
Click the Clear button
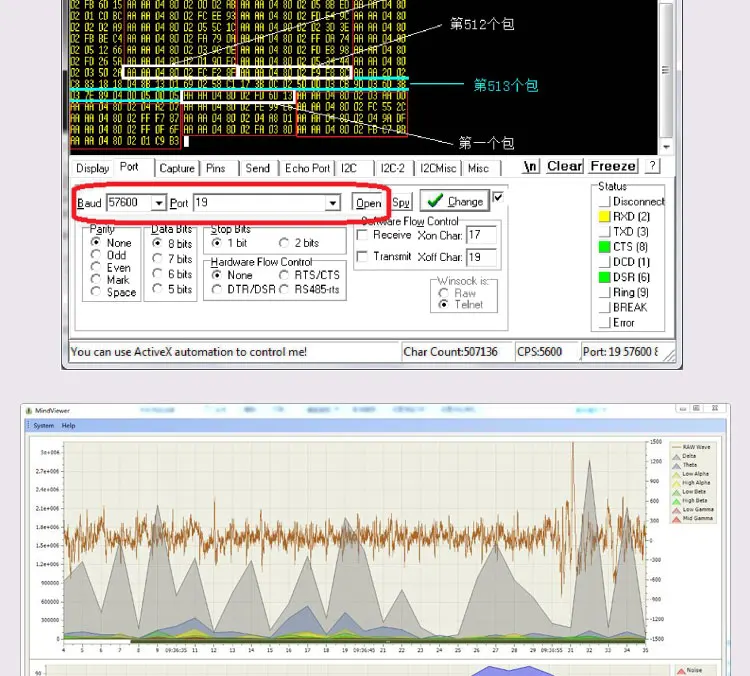point(564,166)
